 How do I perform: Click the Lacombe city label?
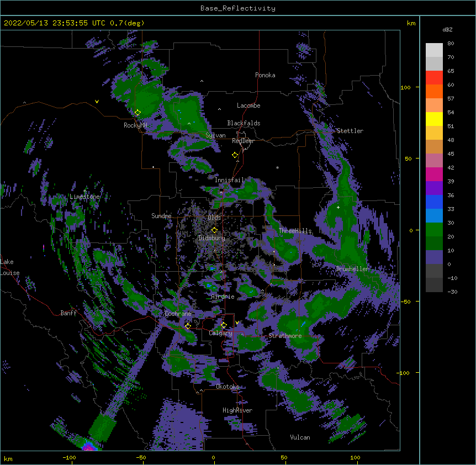pos(248,105)
